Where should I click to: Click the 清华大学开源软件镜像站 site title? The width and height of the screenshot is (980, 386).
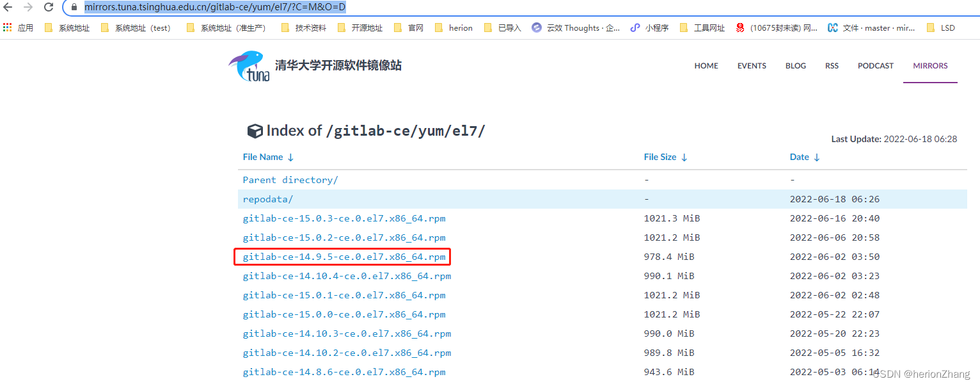tap(338, 65)
